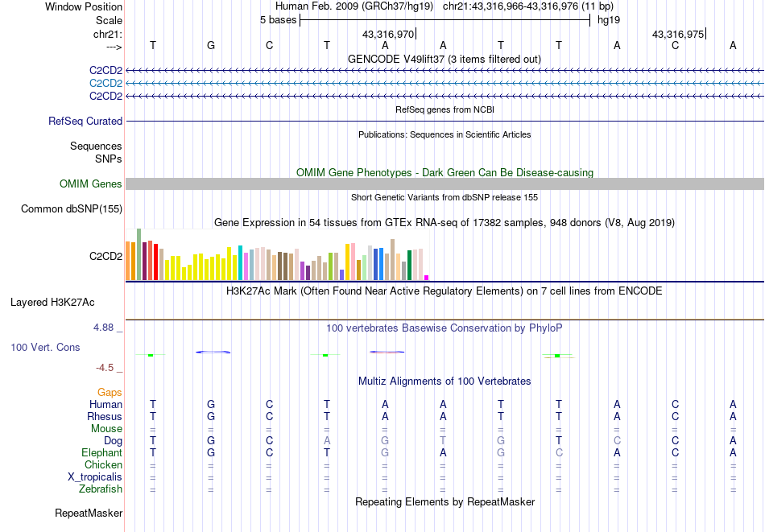Open "Publications: Sequences in Scientific Articles" title
Image resolution: width=765 pixels, height=532 pixels.
[445, 134]
